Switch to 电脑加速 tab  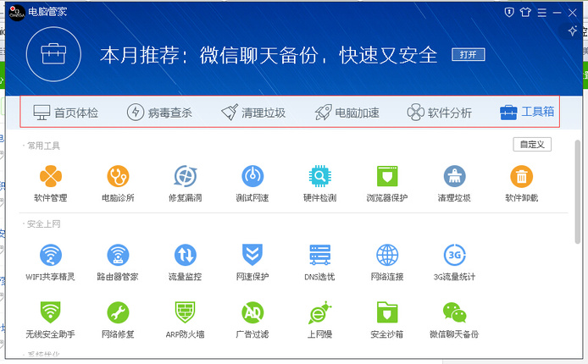pyautogui.click(x=347, y=113)
